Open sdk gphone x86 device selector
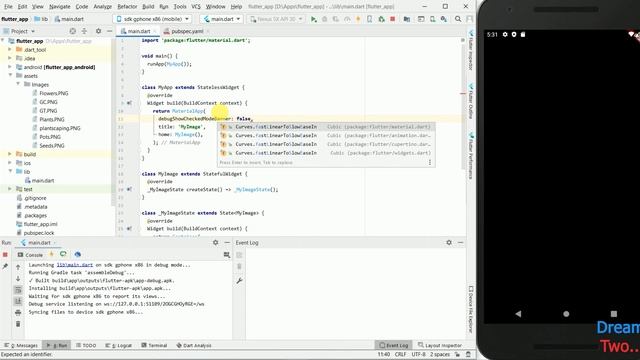Viewport: 640px width, 360px height. [x=153, y=19]
